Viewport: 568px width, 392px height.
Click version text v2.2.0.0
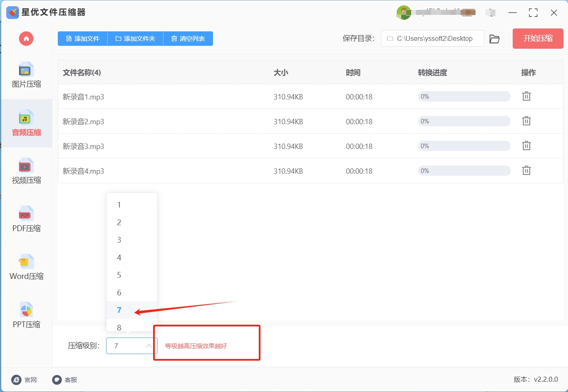click(546, 379)
